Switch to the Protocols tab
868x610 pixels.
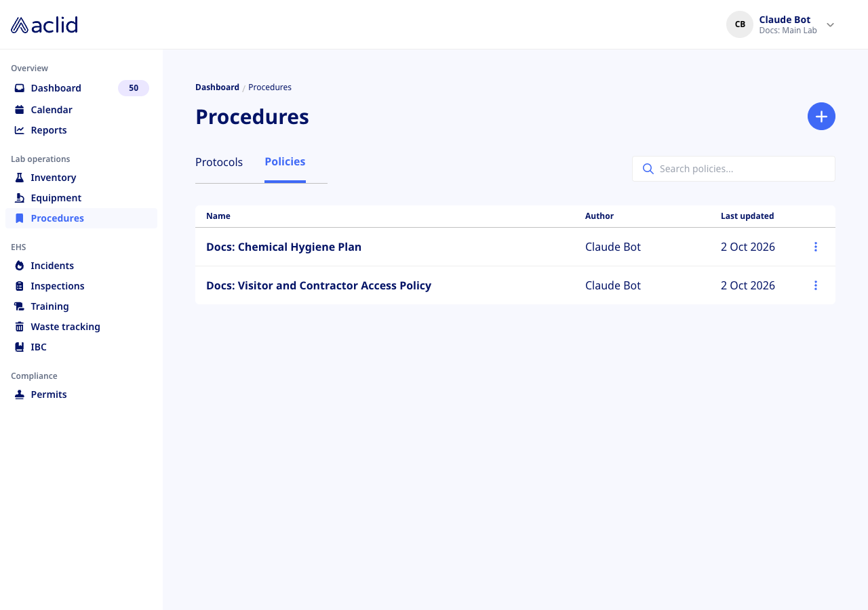point(219,163)
